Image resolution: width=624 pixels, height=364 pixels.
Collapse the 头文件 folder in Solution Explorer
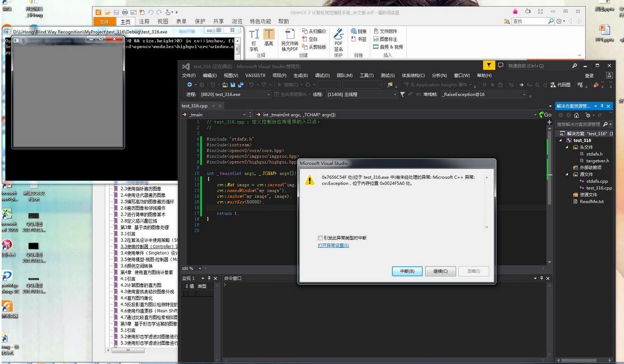tap(567, 147)
